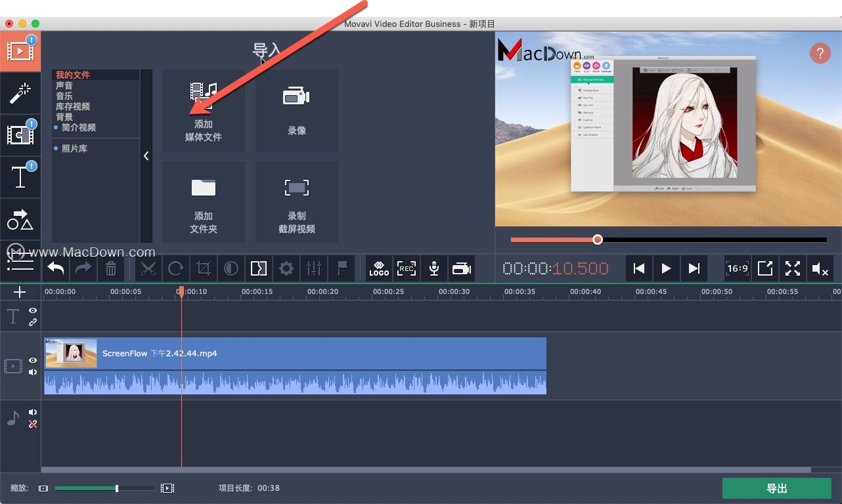Select 简介视频 category

(x=79, y=127)
